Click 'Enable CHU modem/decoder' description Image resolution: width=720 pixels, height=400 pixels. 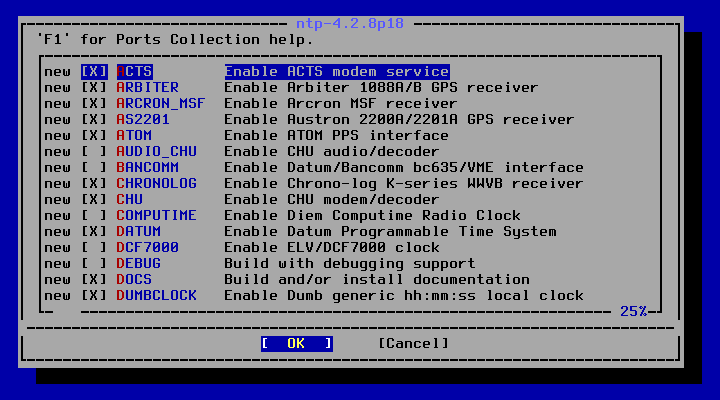tap(332, 200)
